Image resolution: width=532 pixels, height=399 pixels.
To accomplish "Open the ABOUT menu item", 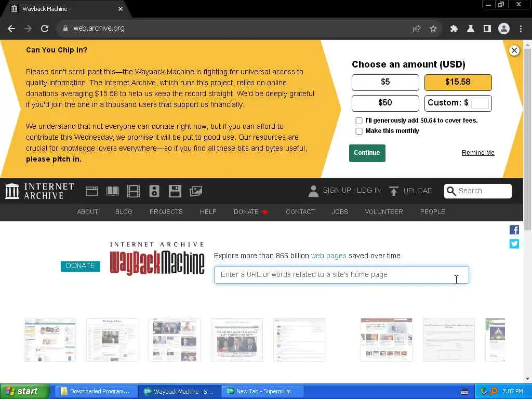I will [87, 212].
